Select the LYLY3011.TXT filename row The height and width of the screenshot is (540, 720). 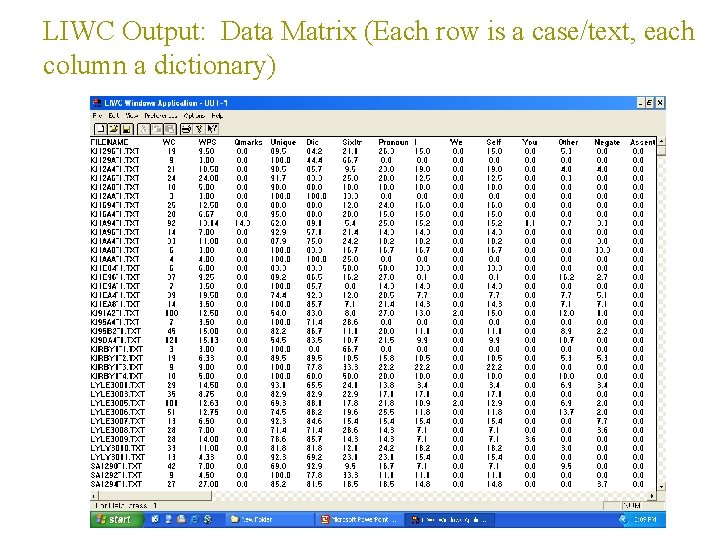(117, 457)
